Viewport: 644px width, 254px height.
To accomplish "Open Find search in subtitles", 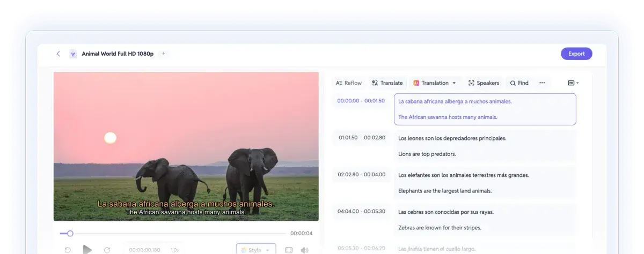I will coord(519,83).
